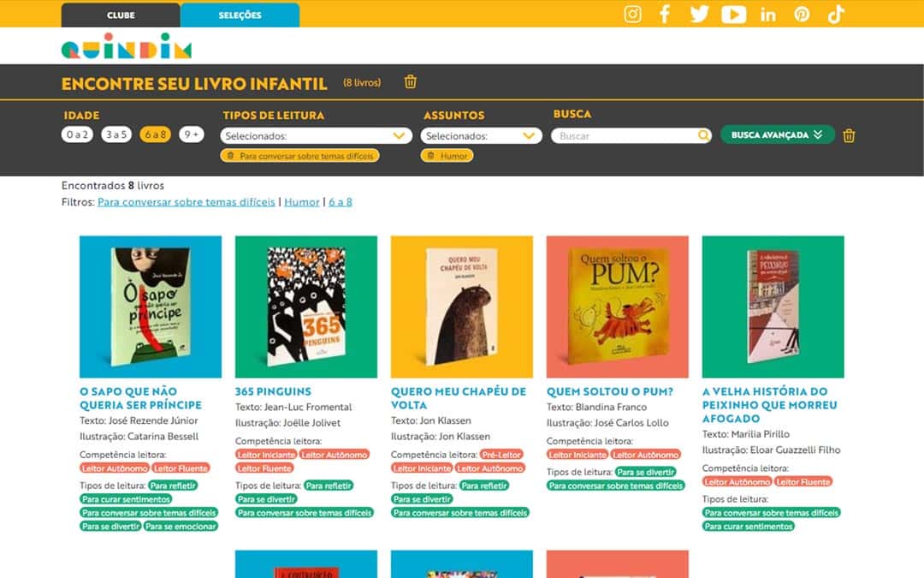Viewport: 924px width, 578px height.
Task: Switch to the Seleções tab
Action: [240, 15]
